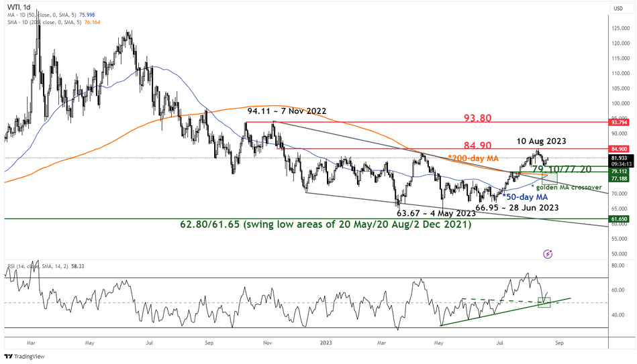This screenshot has width=637, height=364.
Task: Click the green 77.188 price tag
Action: pos(620,179)
